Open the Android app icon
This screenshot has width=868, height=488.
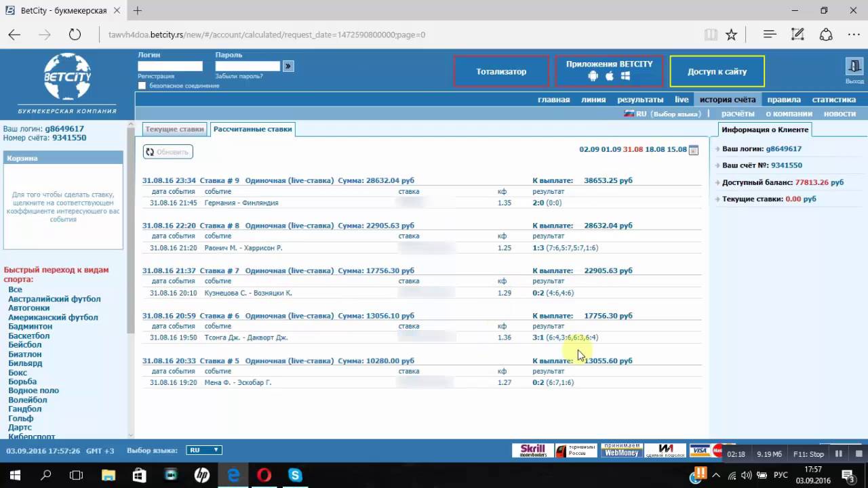click(593, 76)
